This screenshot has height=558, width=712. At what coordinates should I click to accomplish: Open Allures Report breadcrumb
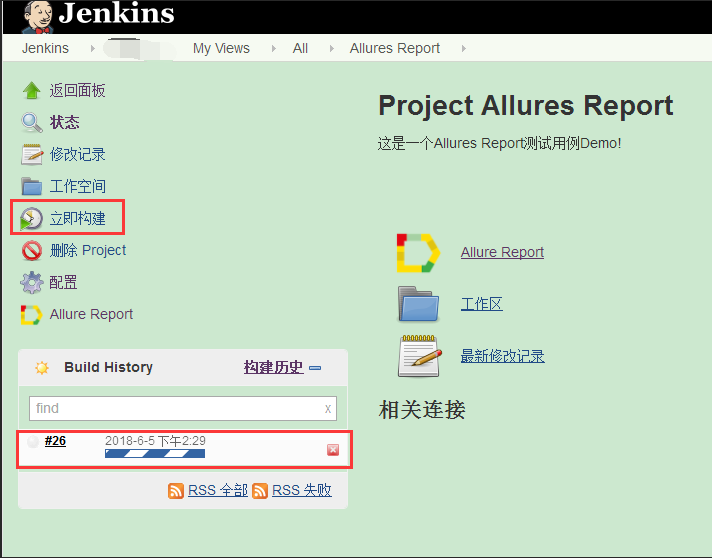[x=395, y=48]
